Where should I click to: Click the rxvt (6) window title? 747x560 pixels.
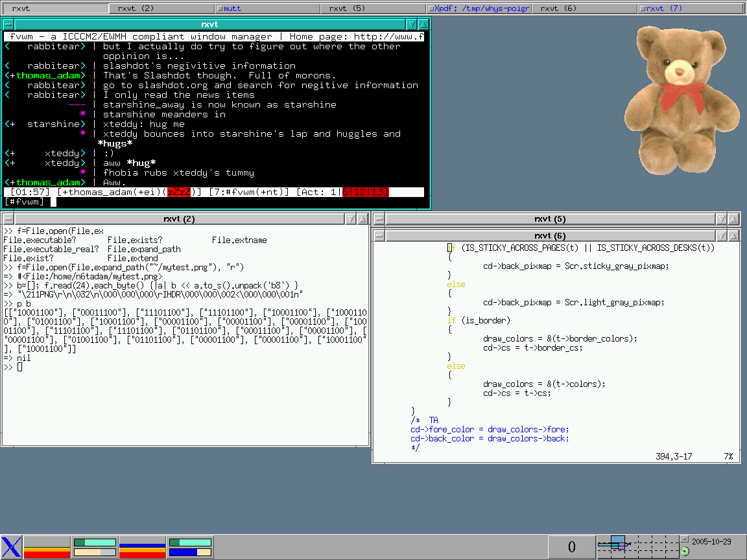pos(550,236)
